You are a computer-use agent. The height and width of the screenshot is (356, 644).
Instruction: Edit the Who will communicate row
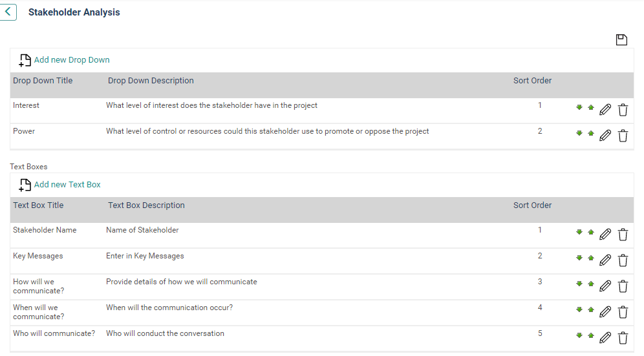[605, 338]
